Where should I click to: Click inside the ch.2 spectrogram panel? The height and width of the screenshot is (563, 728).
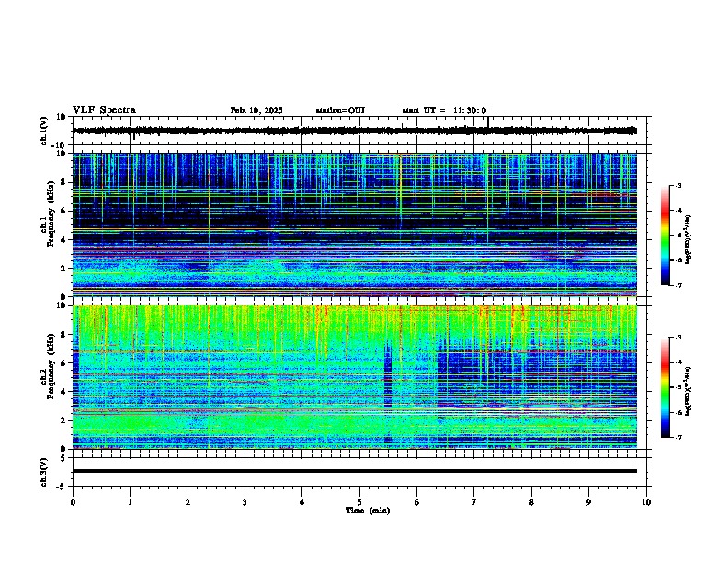click(x=354, y=377)
